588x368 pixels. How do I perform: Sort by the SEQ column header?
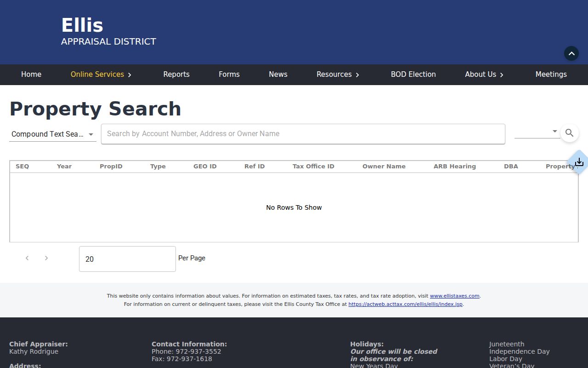[x=22, y=167]
